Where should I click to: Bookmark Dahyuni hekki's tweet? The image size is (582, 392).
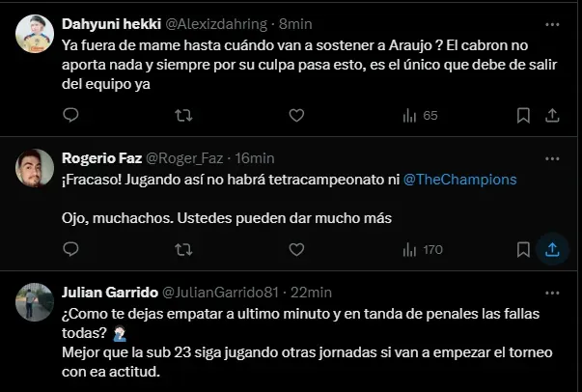522,116
